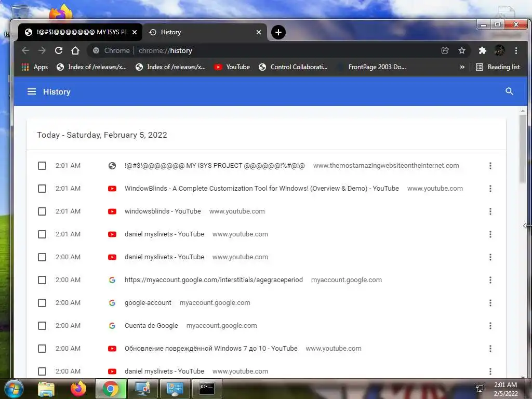The height and width of the screenshot is (399, 532).
Task: Check the agegraceperiod history entry
Action: coord(42,280)
